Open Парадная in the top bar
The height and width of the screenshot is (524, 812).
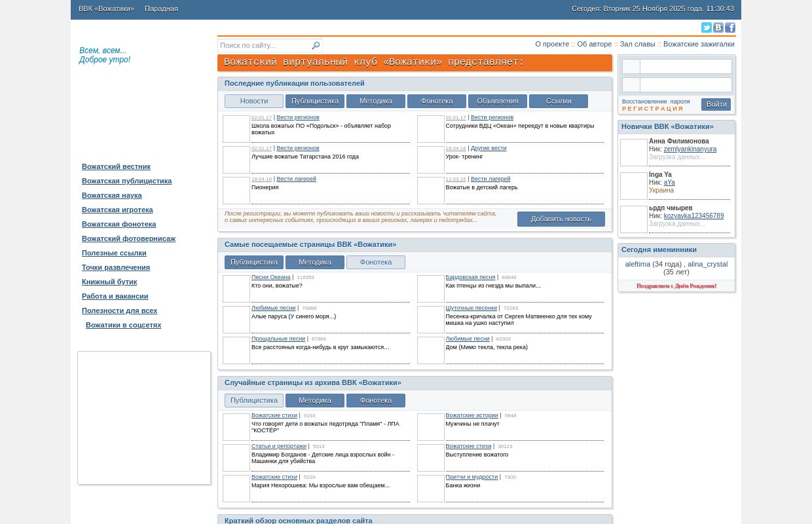pos(161,9)
